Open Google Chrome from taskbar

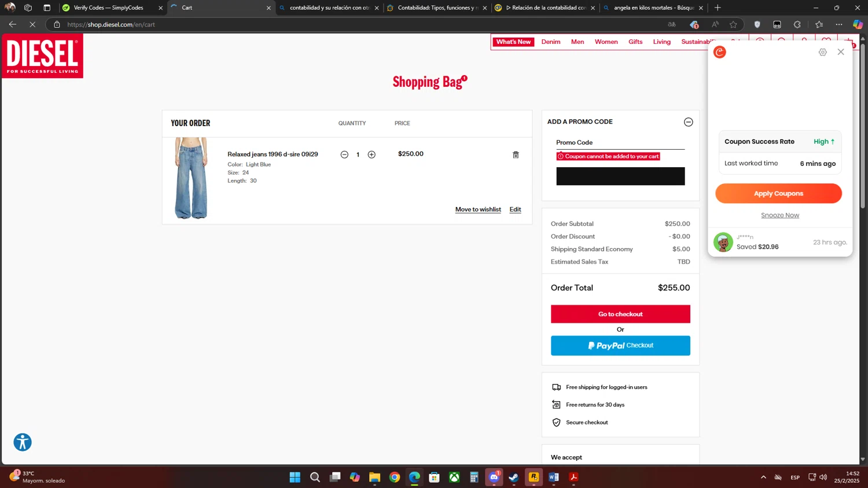coord(395,477)
